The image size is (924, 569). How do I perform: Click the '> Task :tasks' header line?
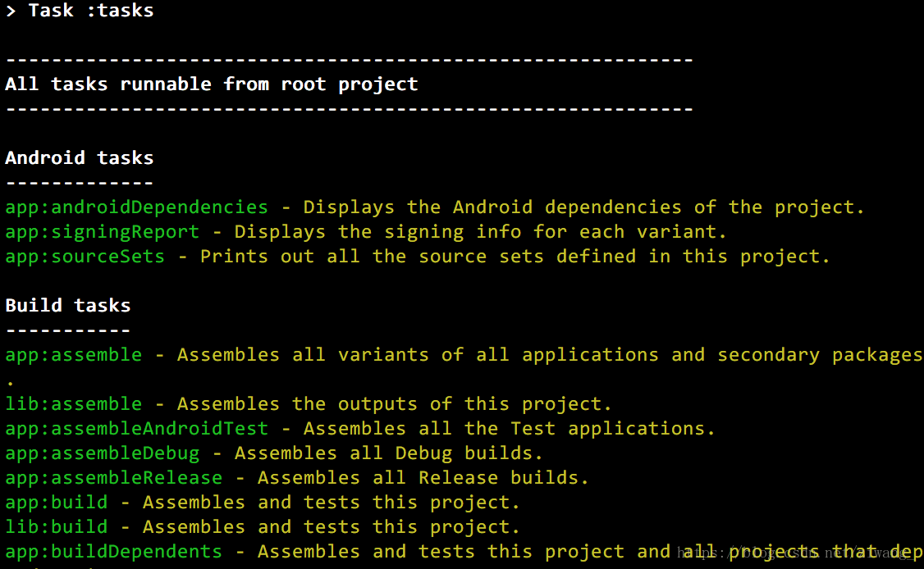click(x=80, y=11)
